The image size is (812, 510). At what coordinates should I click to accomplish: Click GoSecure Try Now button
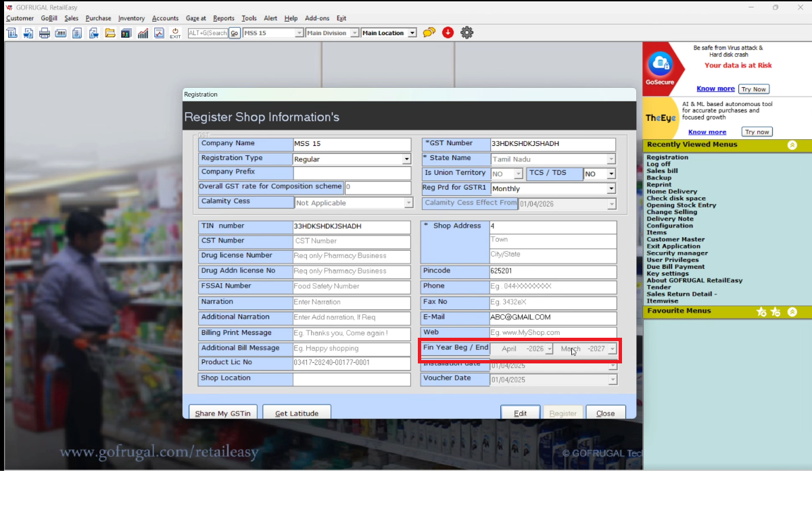click(x=753, y=89)
